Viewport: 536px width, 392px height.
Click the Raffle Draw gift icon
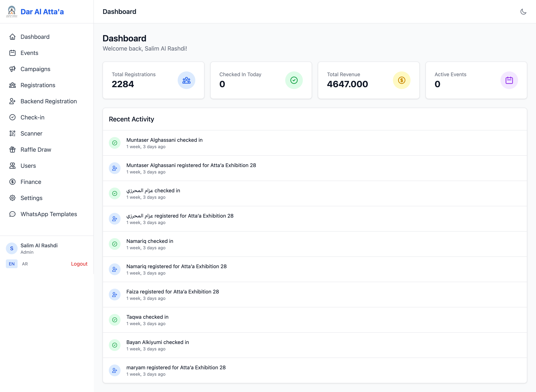(12, 149)
